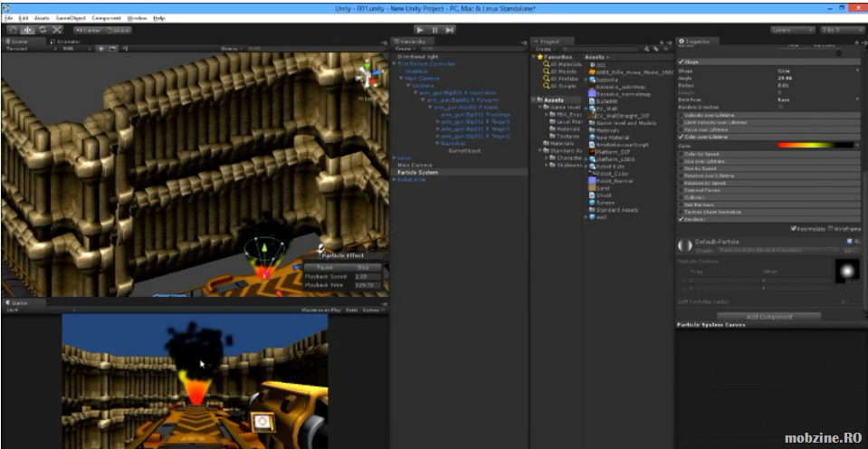This screenshot has height=449, width=868.
Task: Enable the Resimulate checkbox
Action: 794,228
